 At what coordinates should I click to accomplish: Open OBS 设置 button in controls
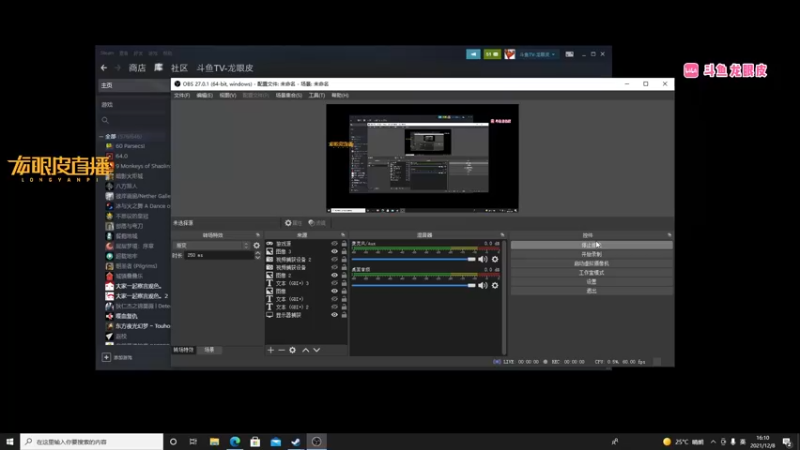pos(591,282)
